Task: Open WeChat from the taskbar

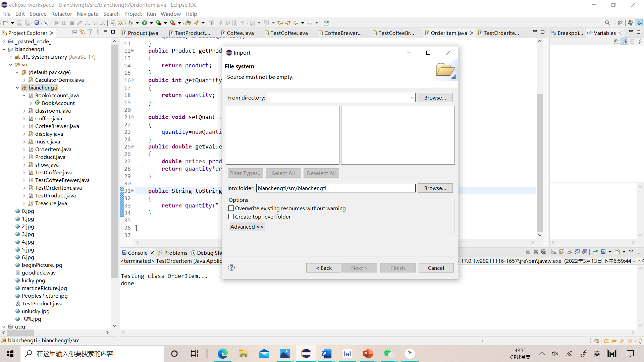Action: 388,353
